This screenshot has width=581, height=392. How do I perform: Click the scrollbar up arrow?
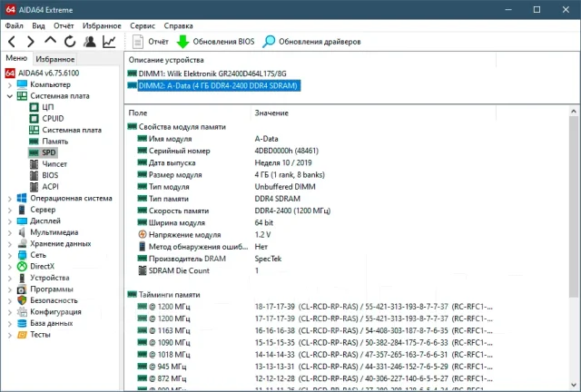pos(574,111)
